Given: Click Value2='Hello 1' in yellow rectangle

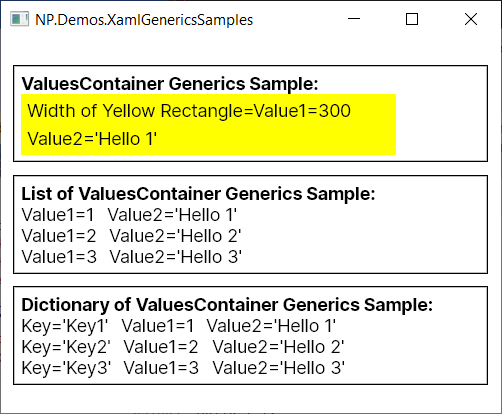Looking at the screenshot, I should [92, 139].
